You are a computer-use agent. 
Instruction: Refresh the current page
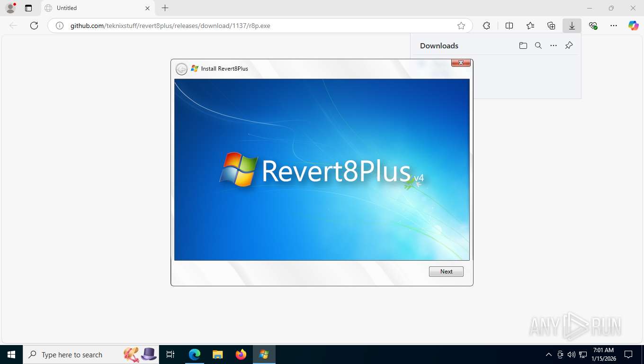(34, 26)
